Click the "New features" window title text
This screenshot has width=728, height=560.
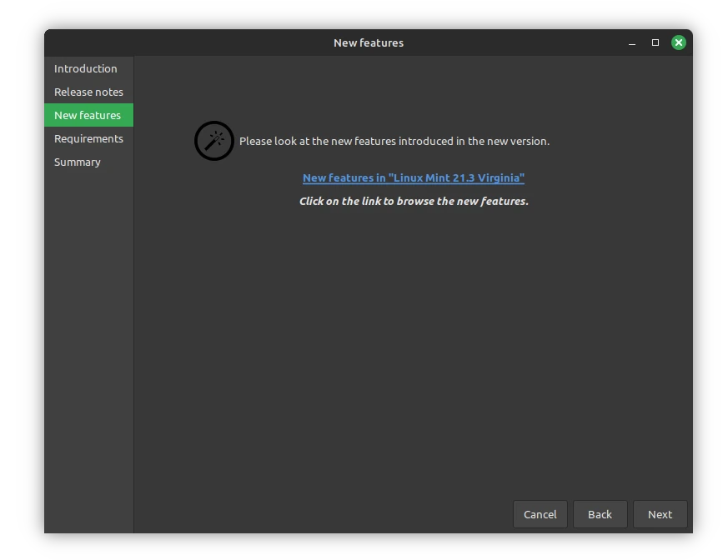coord(369,42)
